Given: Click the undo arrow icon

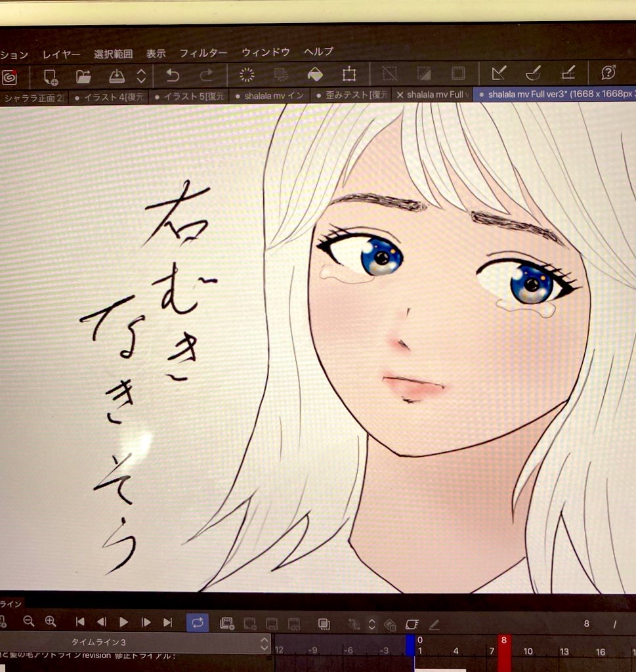Looking at the screenshot, I should coord(173,75).
